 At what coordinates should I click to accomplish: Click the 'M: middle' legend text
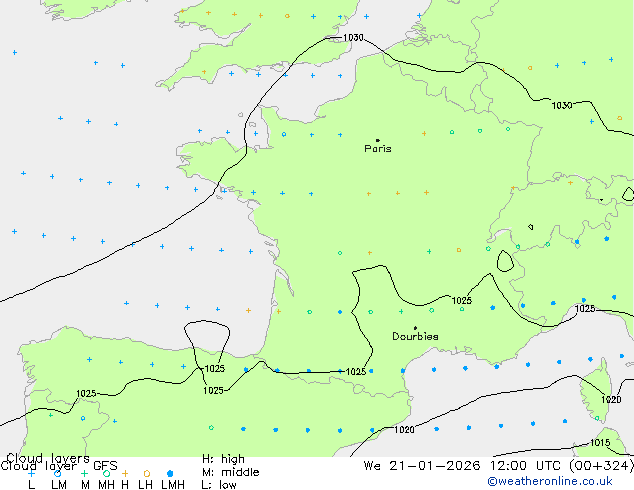tap(230, 472)
